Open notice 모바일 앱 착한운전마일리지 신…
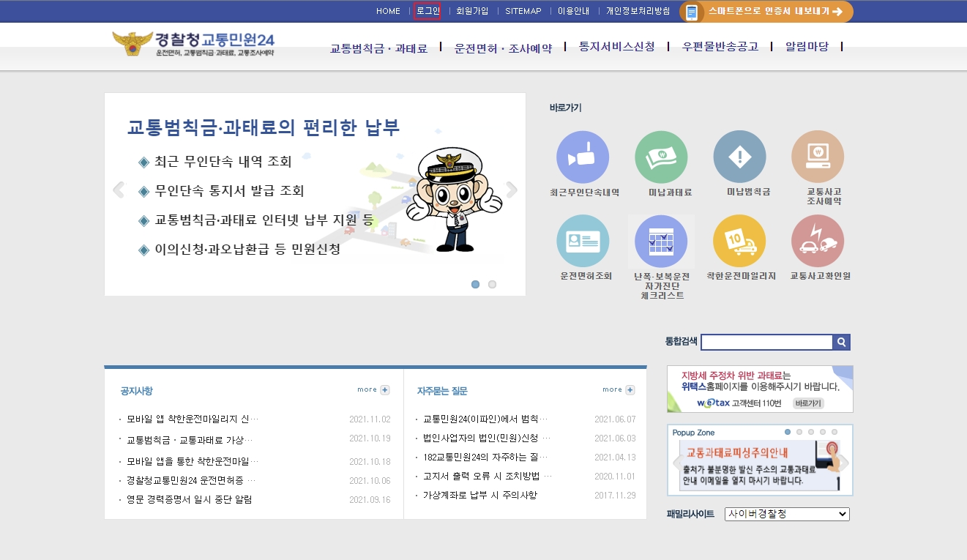 pos(193,419)
